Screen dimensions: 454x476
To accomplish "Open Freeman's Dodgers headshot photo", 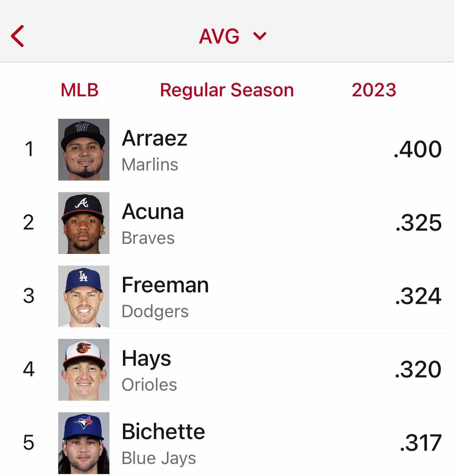I will click(x=84, y=296).
